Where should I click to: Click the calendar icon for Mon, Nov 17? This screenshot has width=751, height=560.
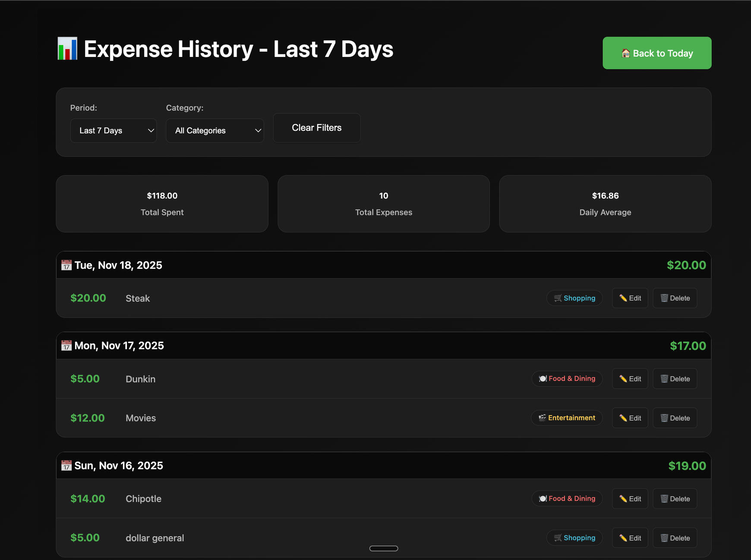(x=66, y=346)
